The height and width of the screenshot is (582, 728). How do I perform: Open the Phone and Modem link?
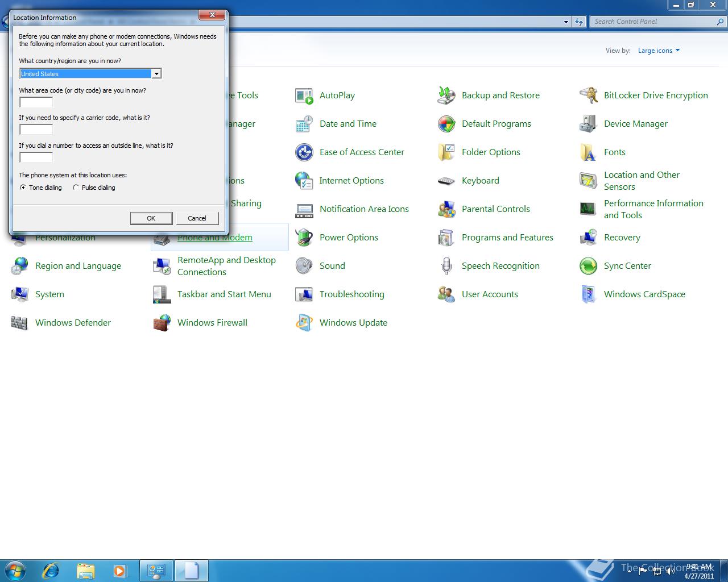[x=215, y=238]
